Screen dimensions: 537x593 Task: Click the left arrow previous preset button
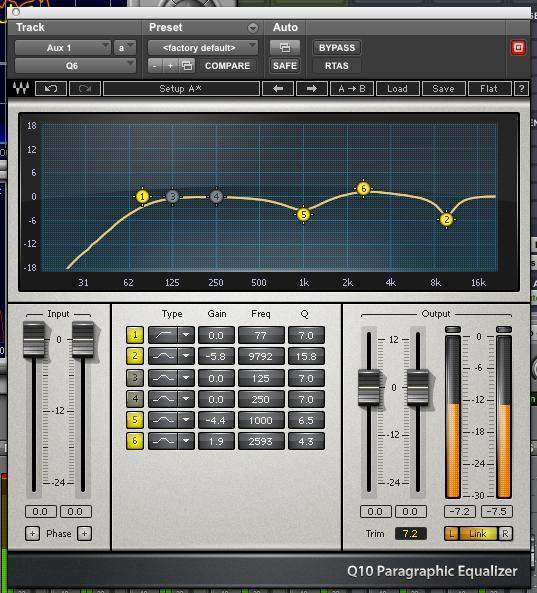coord(278,89)
